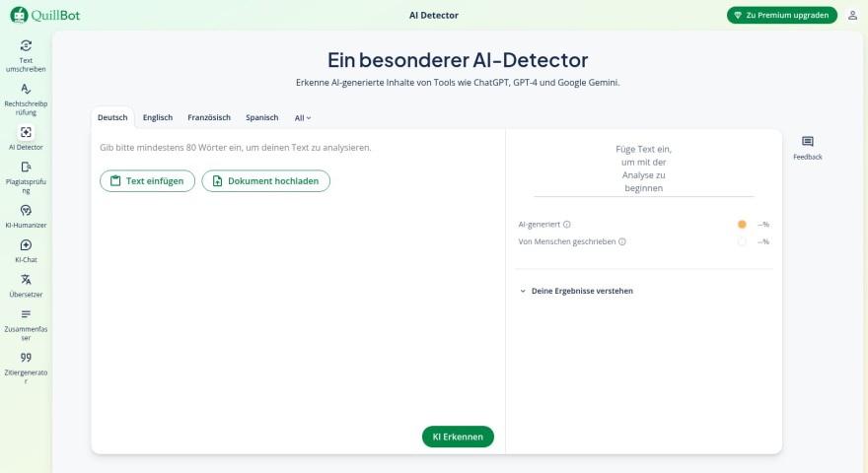The image size is (868, 473).
Task: Switch to the Spanisch tab
Action: click(x=261, y=118)
